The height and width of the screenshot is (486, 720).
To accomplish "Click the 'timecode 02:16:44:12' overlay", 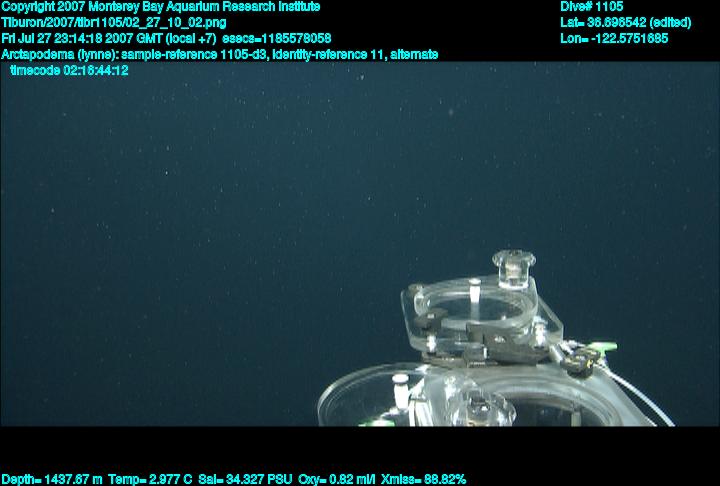I will tap(69, 70).
